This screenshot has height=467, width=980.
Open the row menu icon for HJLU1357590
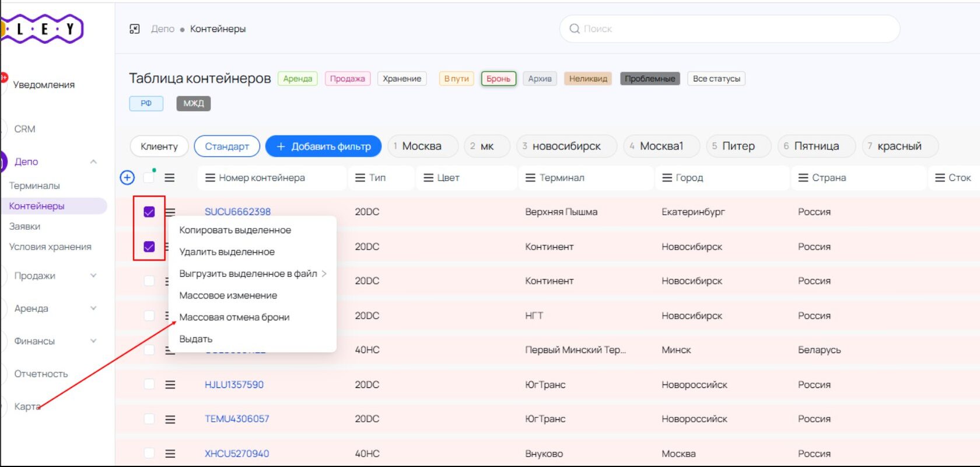tap(170, 385)
